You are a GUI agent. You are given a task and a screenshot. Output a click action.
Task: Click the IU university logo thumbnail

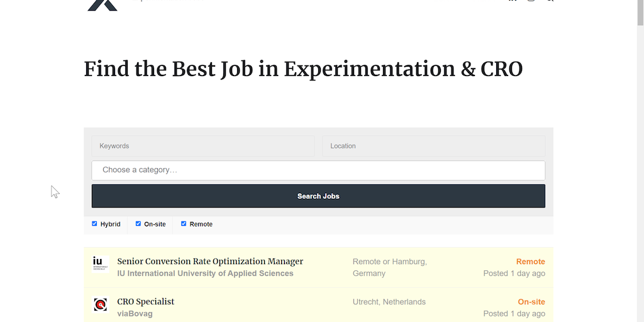coord(101,263)
